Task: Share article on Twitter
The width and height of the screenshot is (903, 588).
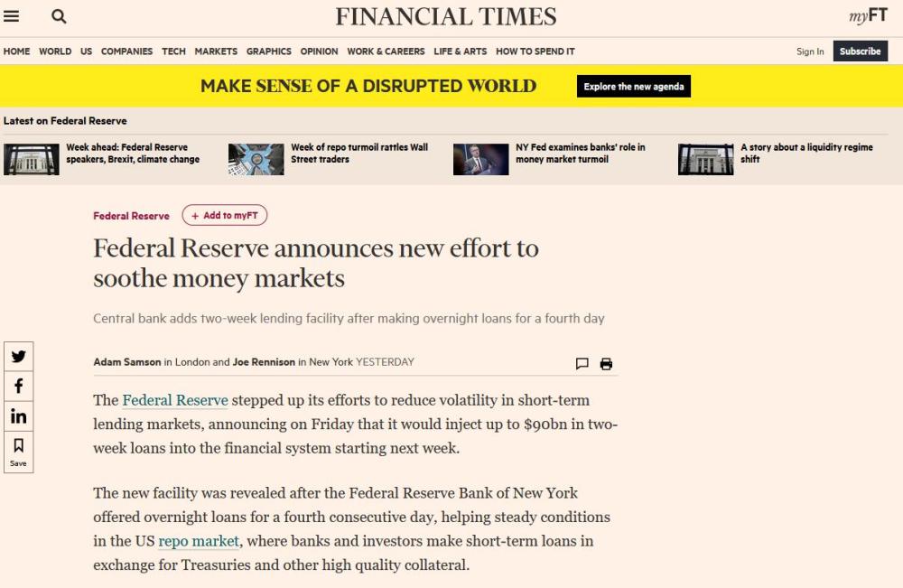Action: 18,357
